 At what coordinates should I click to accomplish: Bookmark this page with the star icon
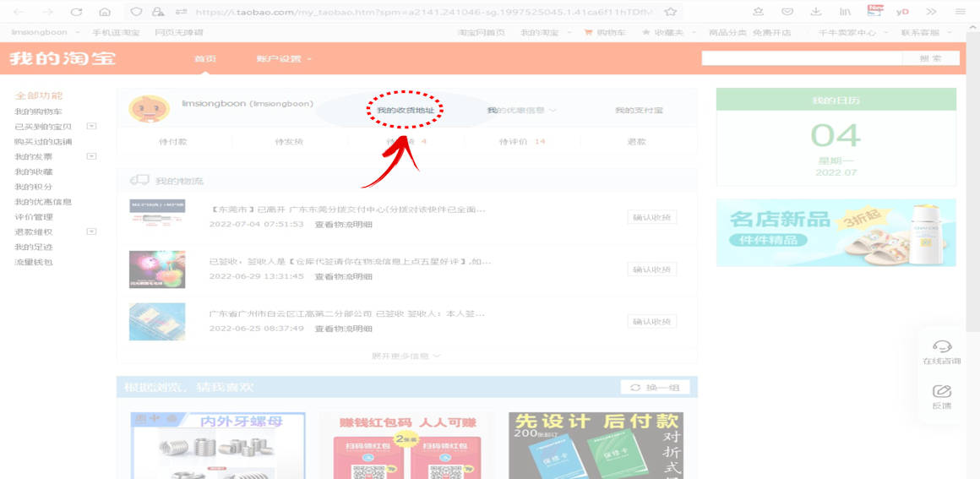coord(671,12)
